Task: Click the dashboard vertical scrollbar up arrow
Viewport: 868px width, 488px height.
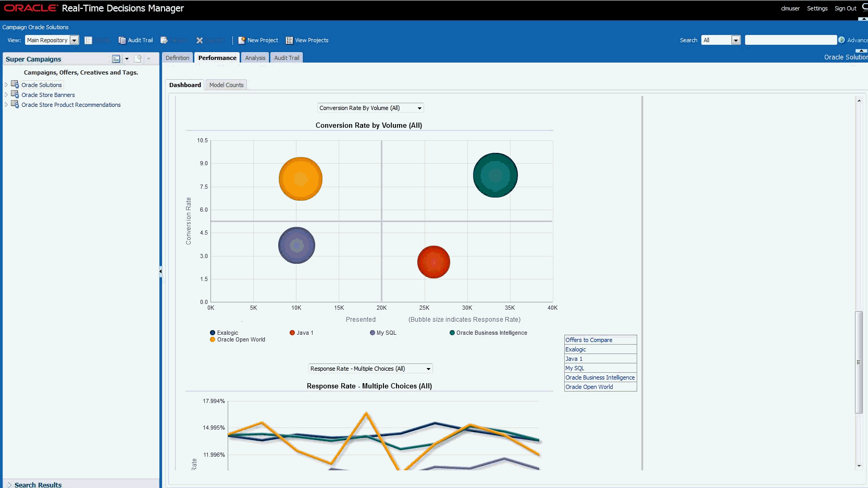Action: click(x=859, y=100)
